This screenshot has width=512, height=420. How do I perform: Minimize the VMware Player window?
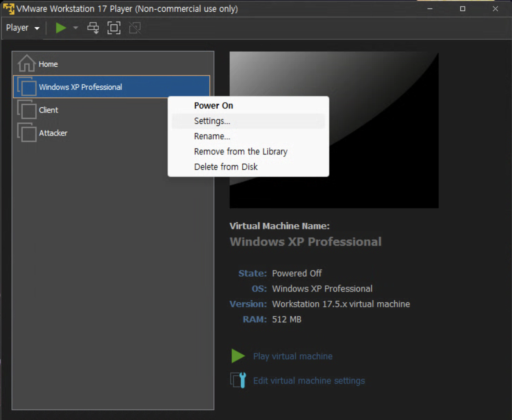(430, 9)
